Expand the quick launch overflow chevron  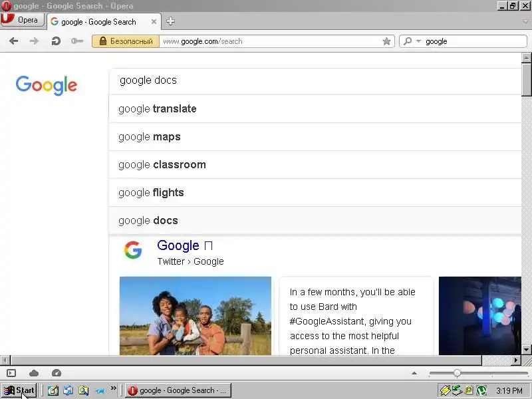(113, 388)
